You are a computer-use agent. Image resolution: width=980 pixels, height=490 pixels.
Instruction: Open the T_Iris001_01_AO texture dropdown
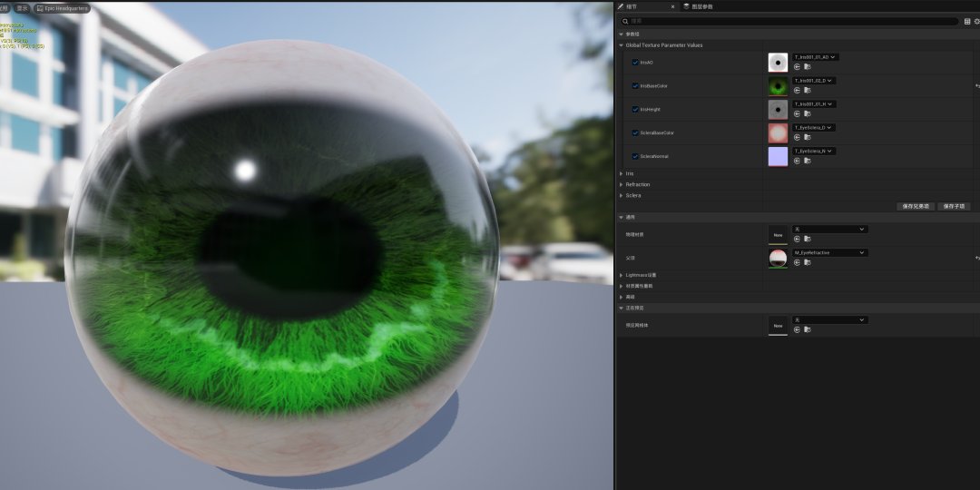[816, 57]
